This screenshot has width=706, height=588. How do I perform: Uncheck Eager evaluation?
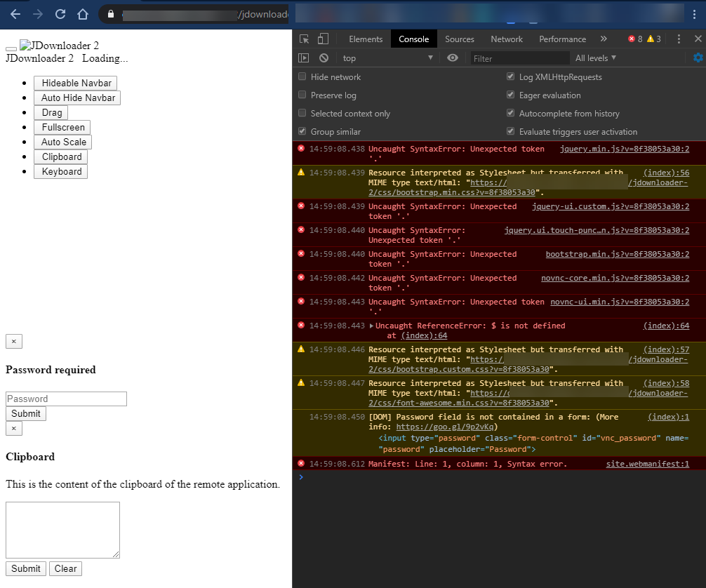509,95
